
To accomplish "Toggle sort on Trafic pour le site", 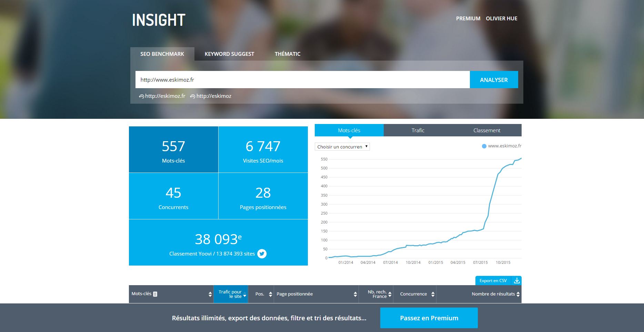I will (x=244, y=294).
